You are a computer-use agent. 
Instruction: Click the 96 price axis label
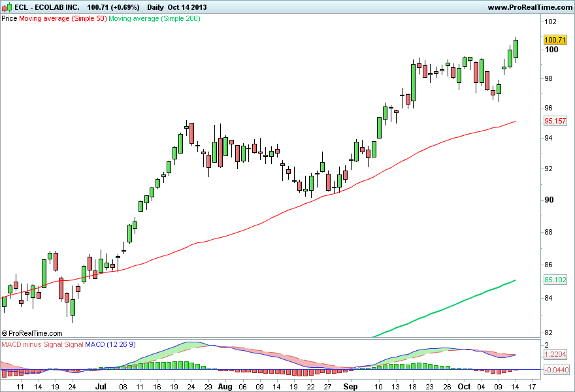549,108
